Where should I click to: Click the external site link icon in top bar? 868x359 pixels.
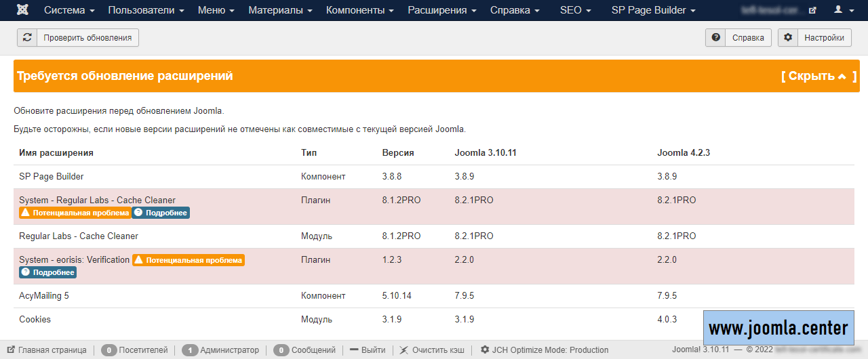812,10
